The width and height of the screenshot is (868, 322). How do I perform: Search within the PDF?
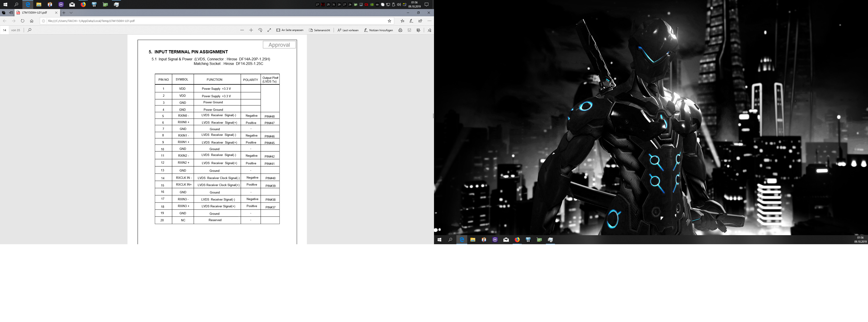[x=29, y=30]
